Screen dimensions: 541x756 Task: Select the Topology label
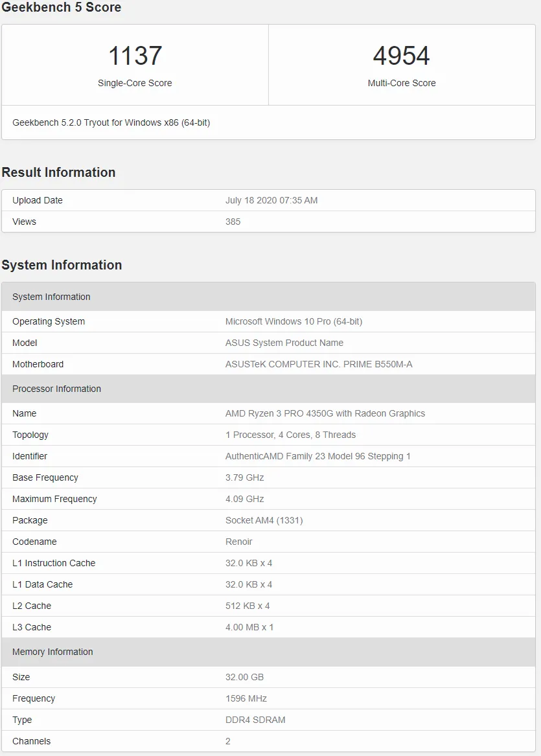coord(30,435)
